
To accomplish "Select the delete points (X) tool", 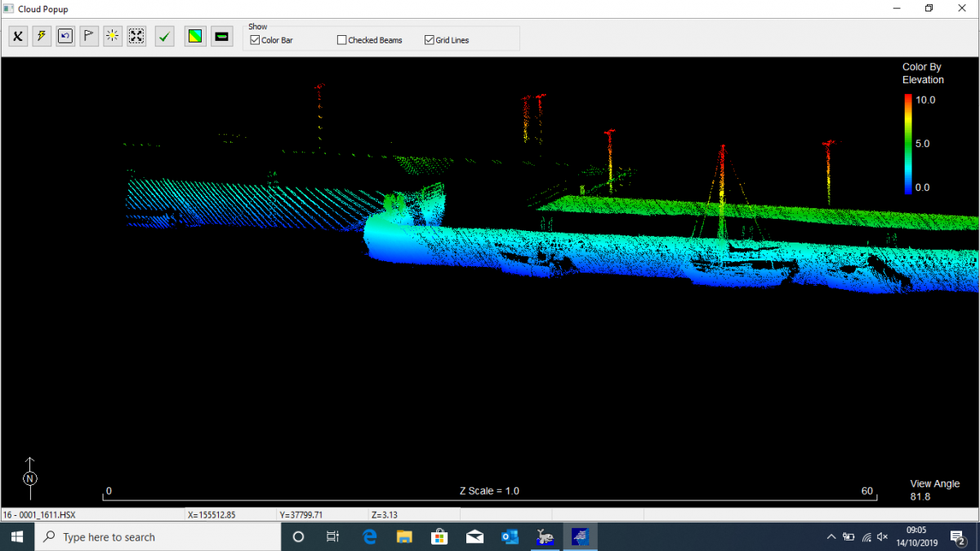I will [x=17, y=36].
